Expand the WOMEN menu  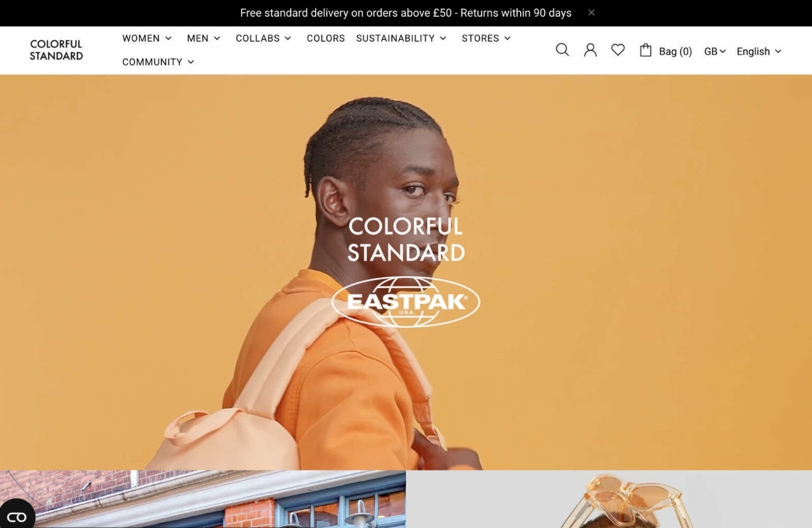click(x=147, y=38)
